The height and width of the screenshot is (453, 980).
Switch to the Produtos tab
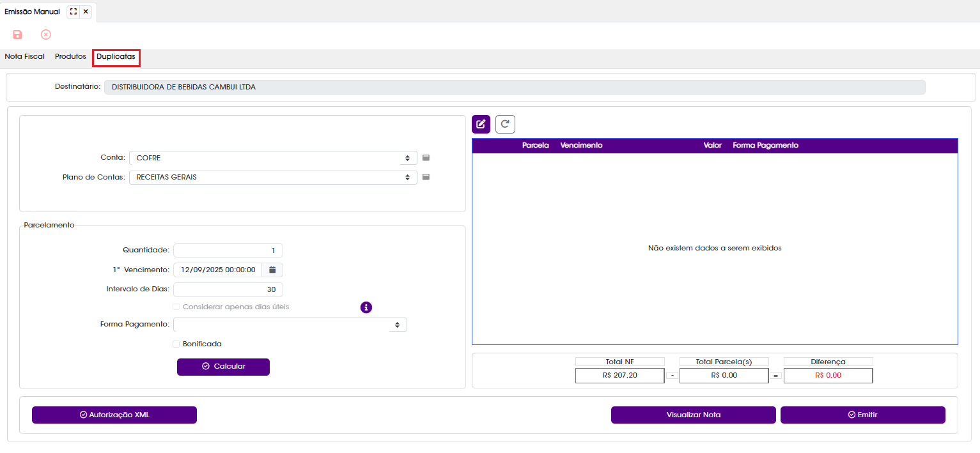point(70,56)
